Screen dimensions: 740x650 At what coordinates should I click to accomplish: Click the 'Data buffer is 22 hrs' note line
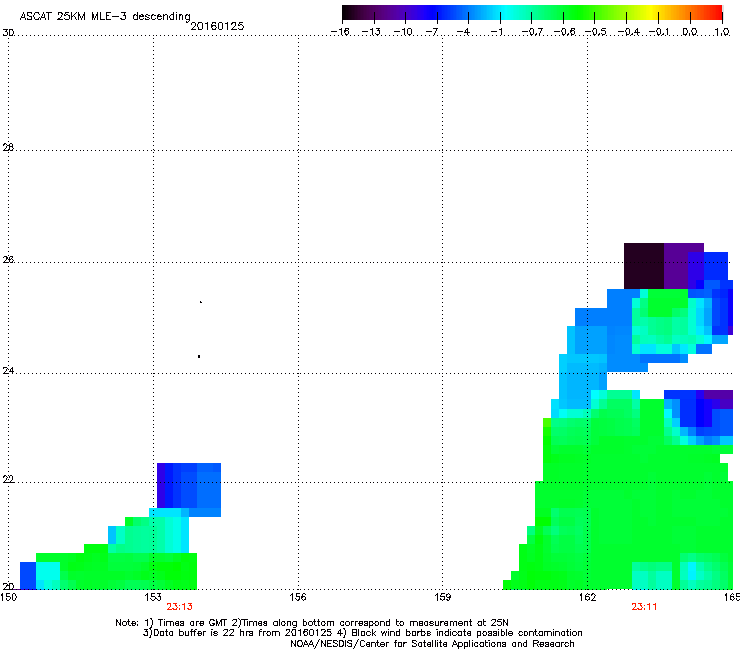pyautogui.click(x=362, y=633)
